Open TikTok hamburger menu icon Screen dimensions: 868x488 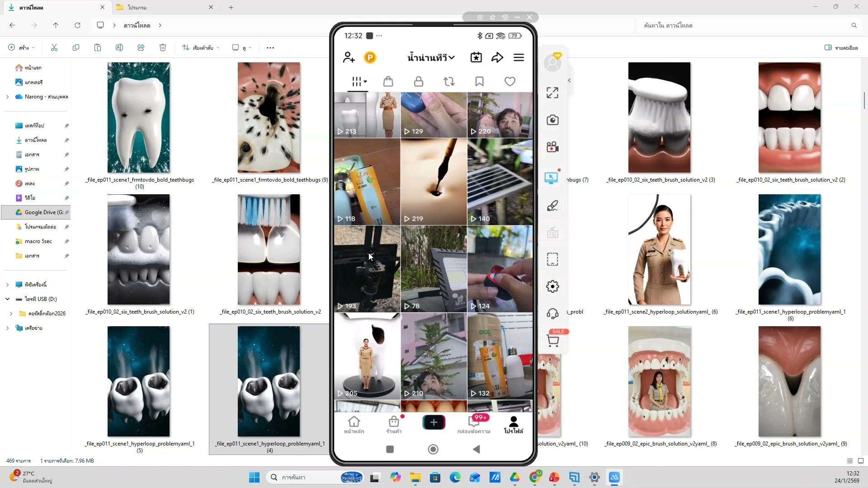(519, 57)
